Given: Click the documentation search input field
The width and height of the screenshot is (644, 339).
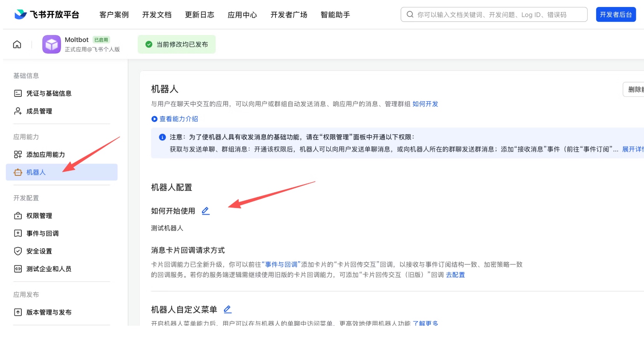Looking at the screenshot, I should (498, 15).
